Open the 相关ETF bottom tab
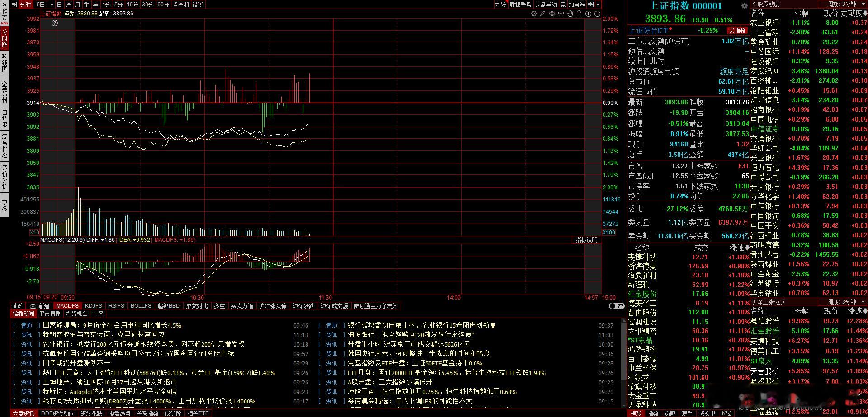The height and width of the screenshot is (417, 868). (198, 413)
